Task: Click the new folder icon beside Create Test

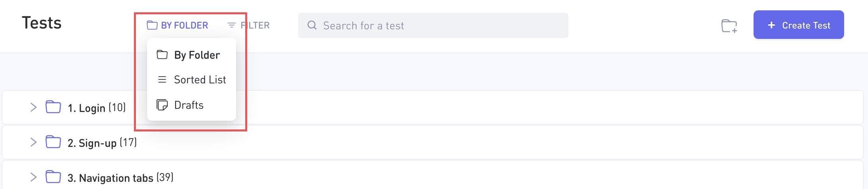Action: pos(729,26)
